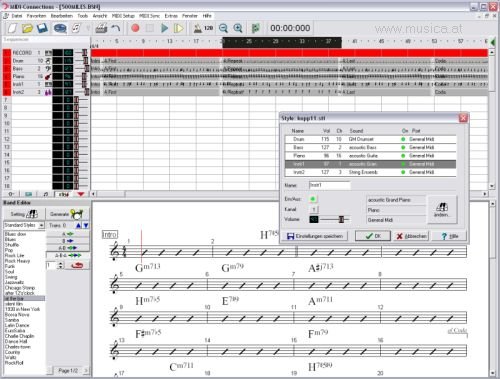Click the blue tape device toolbar icon
Screen dimensions: 500x379
(x=60, y=28)
